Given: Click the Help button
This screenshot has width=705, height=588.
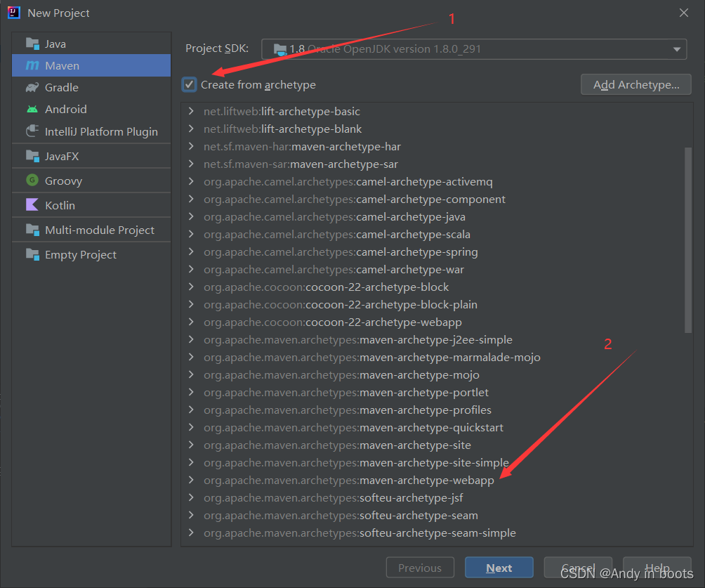Looking at the screenshot, I should click(x=657, y=568).
